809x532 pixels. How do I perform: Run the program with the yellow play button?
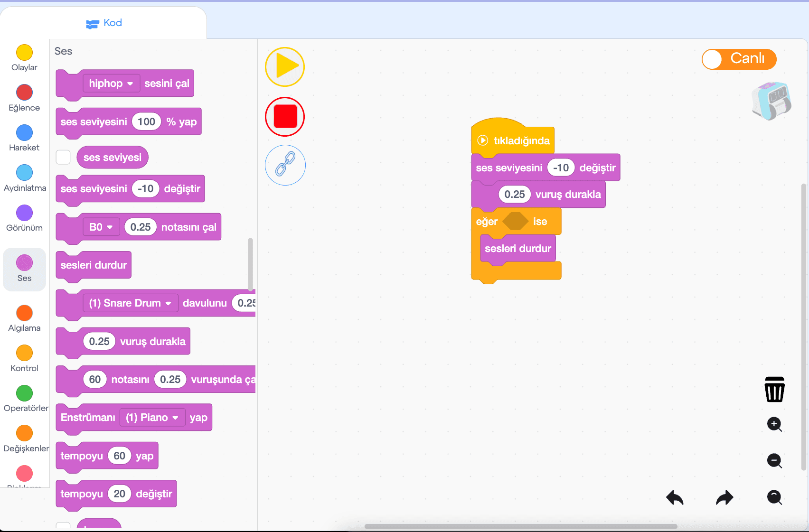285,67
